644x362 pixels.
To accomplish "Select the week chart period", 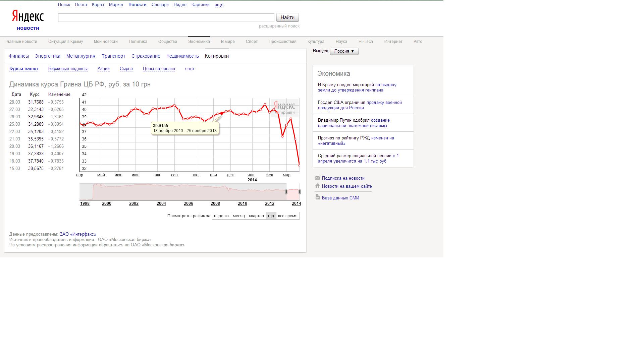I will coord(221,216).
